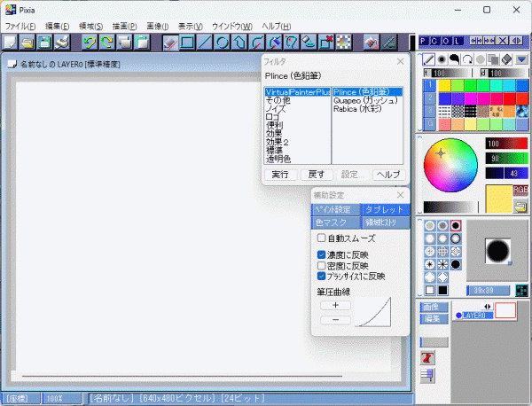Open the 描画(P) menu
The width and height of the screenshot is (532, 406).
[x=124, y=26]
